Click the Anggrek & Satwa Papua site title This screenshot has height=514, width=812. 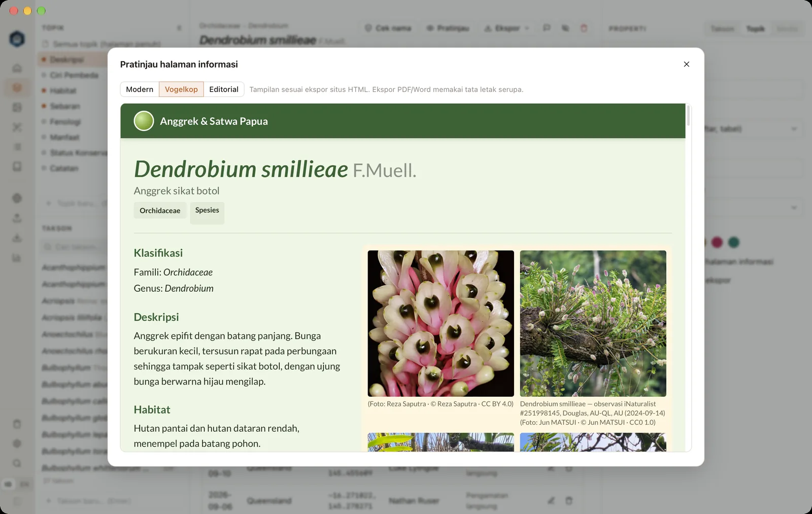click(214, 121)
